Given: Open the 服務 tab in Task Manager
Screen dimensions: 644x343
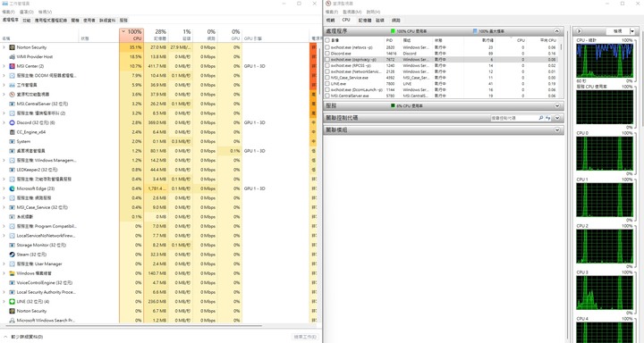Looking at the screenshot, I should pyautogui.click(x=123, y=21).
